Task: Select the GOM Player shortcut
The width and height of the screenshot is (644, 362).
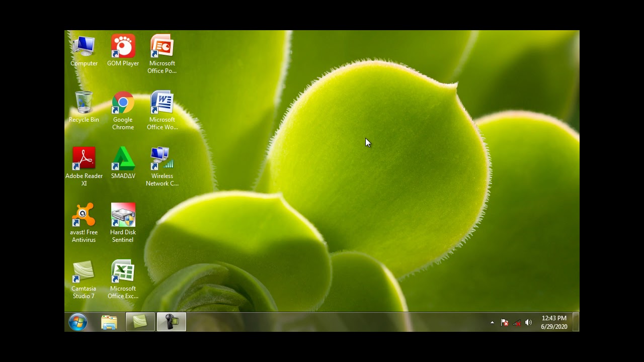Action: coord(123,51)
